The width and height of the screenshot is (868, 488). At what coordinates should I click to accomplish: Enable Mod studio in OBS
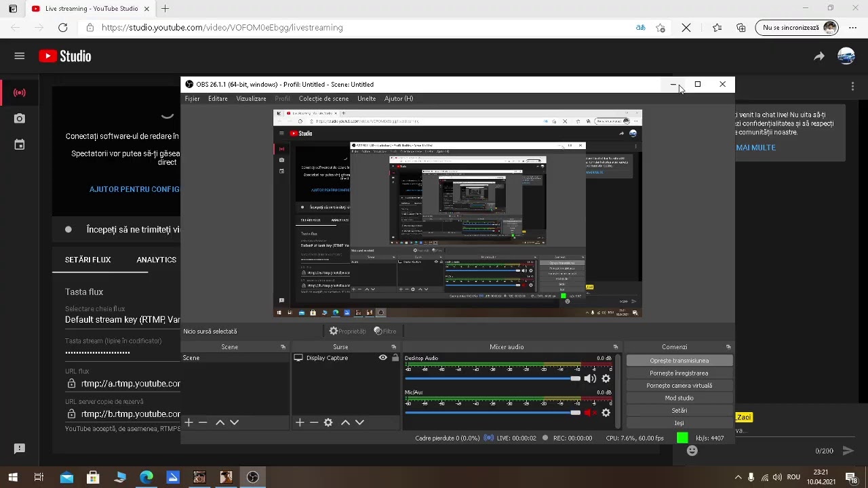pos(679,399)
